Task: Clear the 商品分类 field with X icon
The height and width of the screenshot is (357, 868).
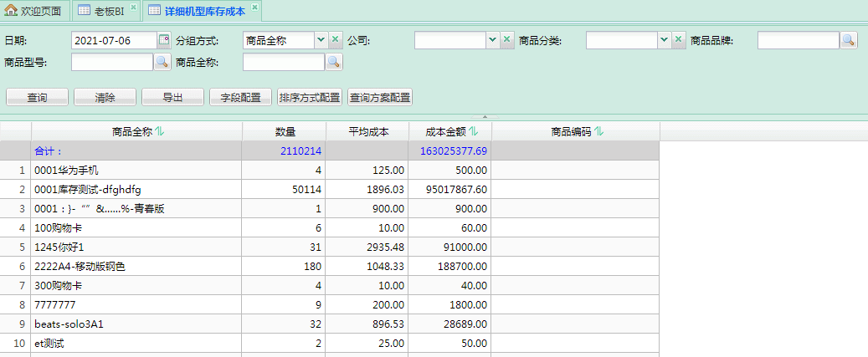Action: pyautogui.click(x=679, y=40)
